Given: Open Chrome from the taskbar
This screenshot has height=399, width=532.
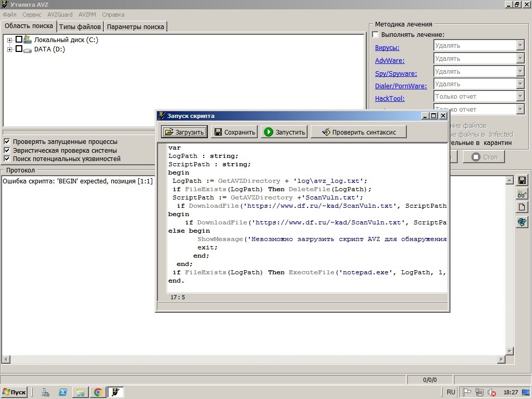Looking at the screenshot, I should tap(97, 392).
